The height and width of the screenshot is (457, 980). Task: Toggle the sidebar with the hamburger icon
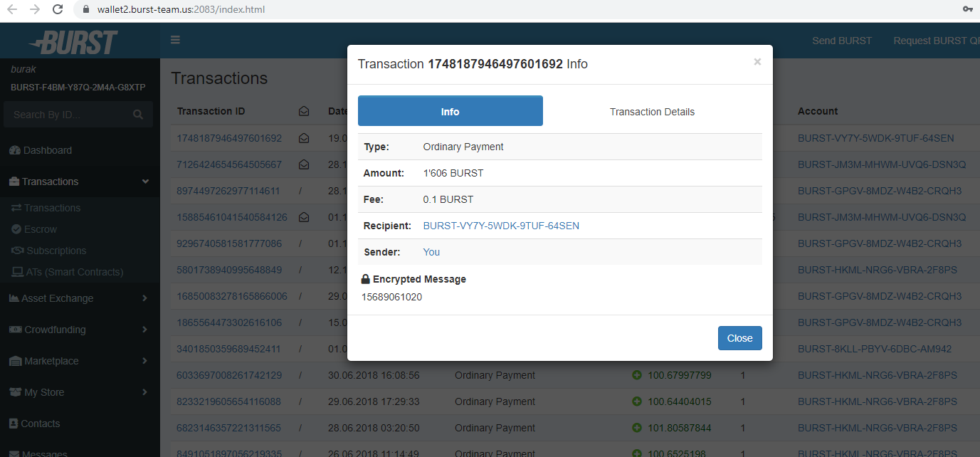175,40
